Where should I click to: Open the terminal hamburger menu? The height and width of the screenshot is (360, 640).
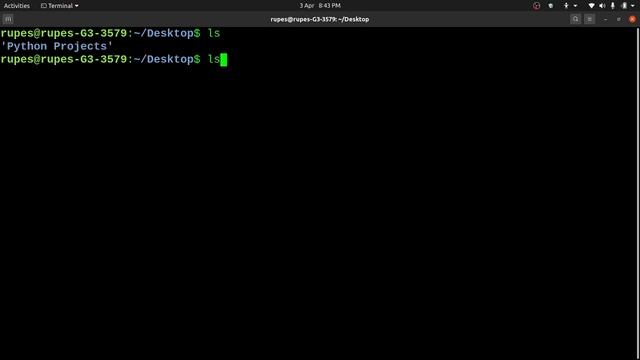tap(589, 19)
